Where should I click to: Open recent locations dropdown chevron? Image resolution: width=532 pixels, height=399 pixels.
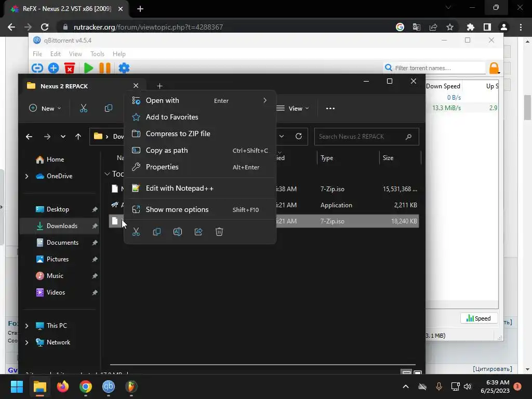coord(63,137)
